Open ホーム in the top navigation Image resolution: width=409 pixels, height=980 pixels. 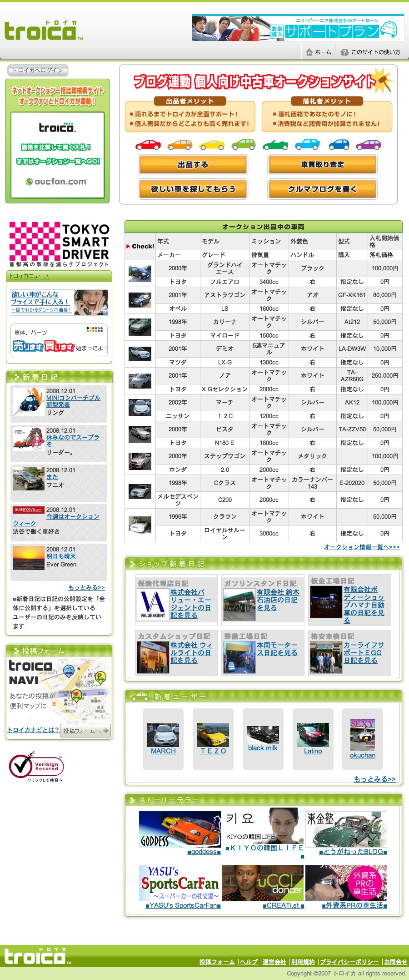click(x=323, y=52)
